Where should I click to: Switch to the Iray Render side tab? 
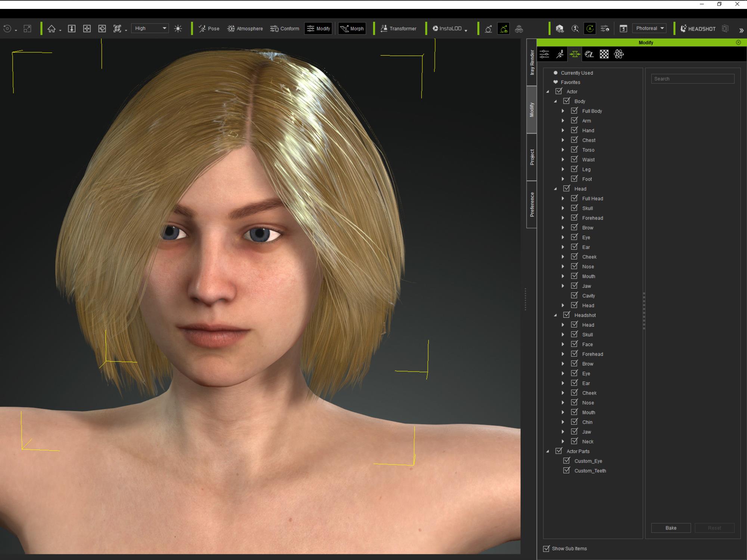(532, 62)
